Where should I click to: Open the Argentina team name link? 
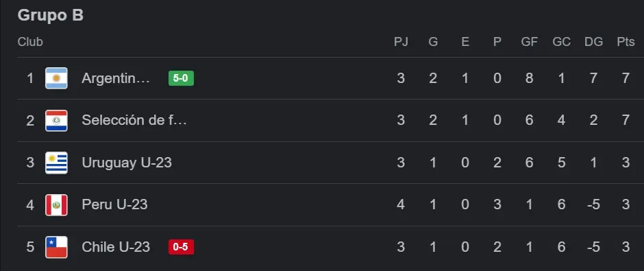coord(116,78)
